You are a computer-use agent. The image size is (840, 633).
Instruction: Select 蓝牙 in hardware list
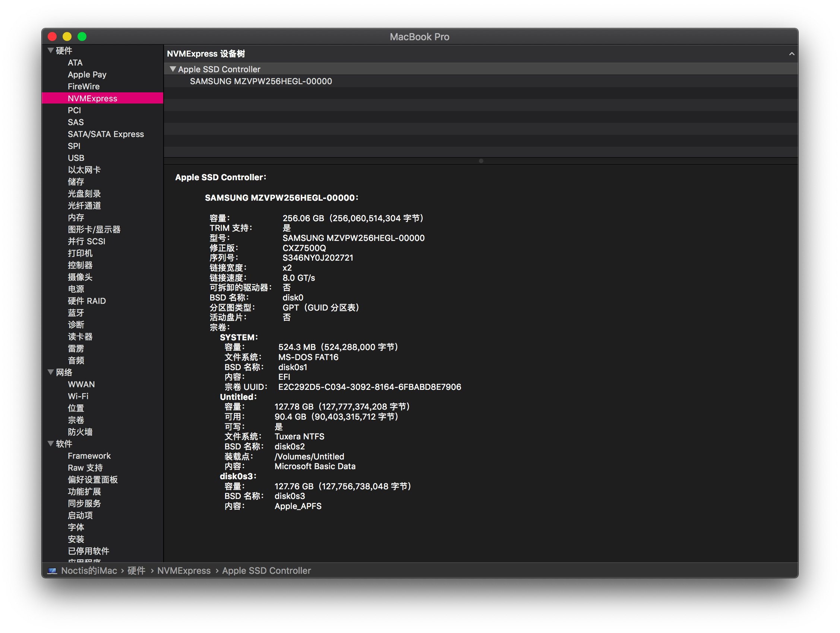76,313
